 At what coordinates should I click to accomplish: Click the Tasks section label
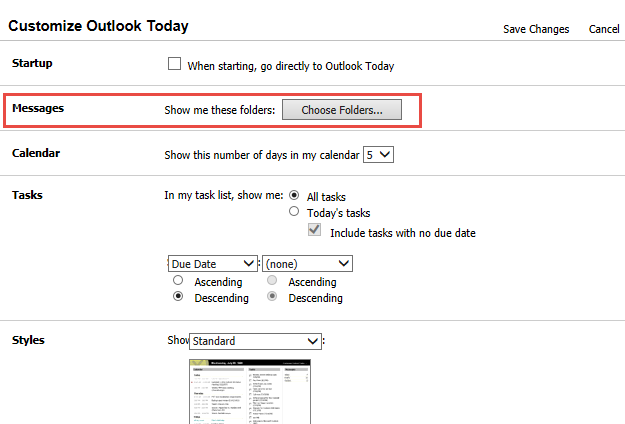[x=27, y=195]
